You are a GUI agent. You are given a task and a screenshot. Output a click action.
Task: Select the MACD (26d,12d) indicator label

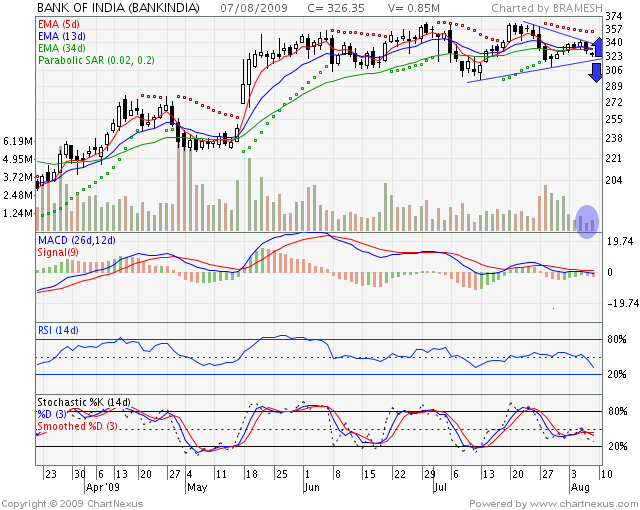click(x=76, y=240)
